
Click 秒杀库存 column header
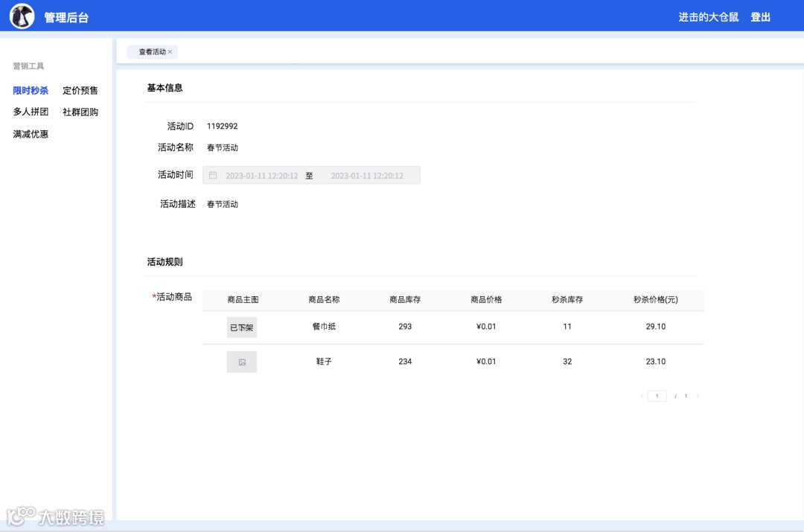[567, 299]
